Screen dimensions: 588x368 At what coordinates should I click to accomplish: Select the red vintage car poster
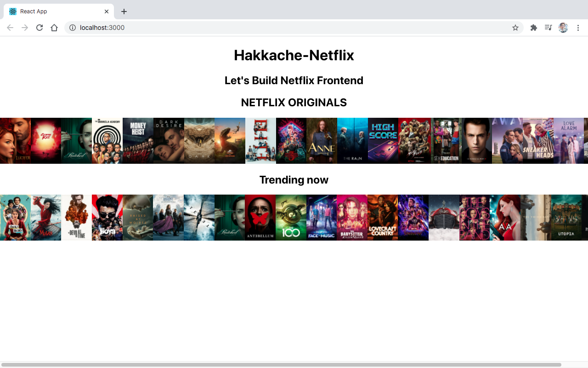pyautogui.click(x=444, y=218)
